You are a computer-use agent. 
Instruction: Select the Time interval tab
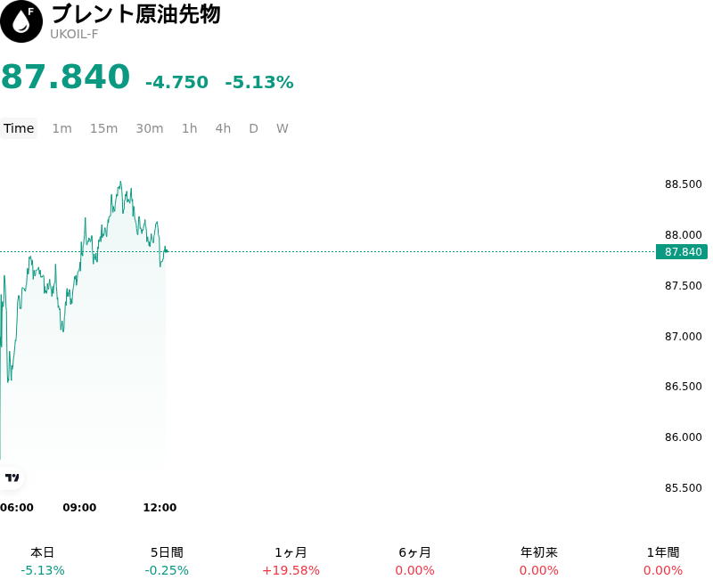click(19, 128)
